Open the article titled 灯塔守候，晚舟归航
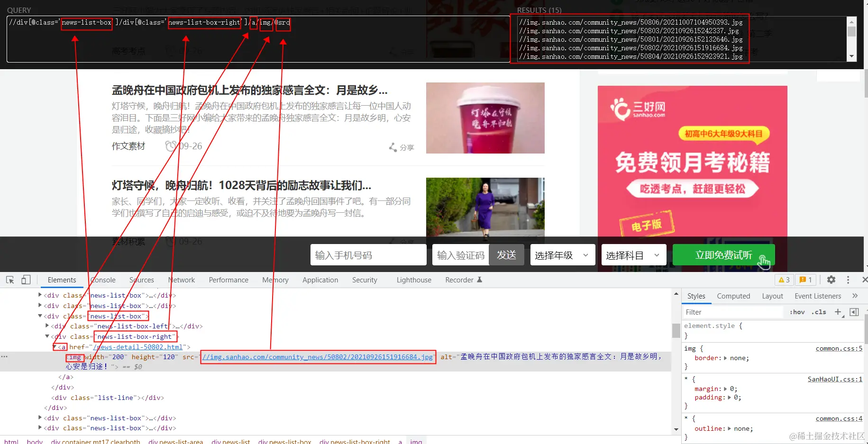The image size is (868, 444). [x=241, y=185]
